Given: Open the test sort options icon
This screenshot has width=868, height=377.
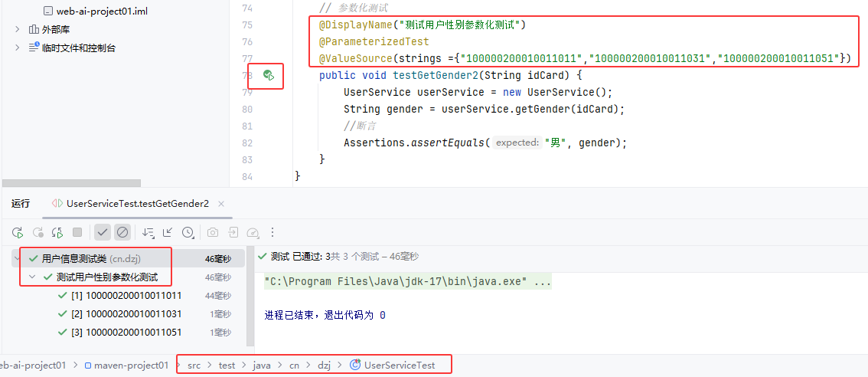Looking at the screenshot, I should (x=148, y=232).
